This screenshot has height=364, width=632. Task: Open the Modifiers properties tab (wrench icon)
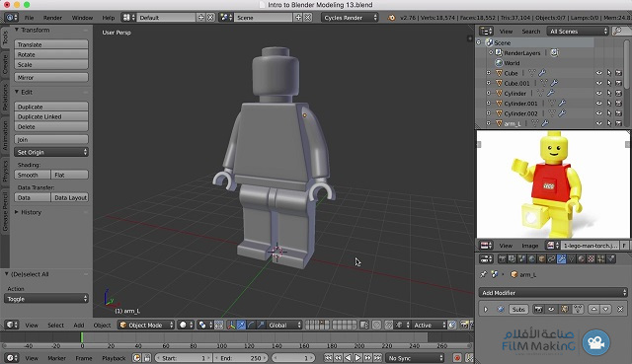point(562,258)
